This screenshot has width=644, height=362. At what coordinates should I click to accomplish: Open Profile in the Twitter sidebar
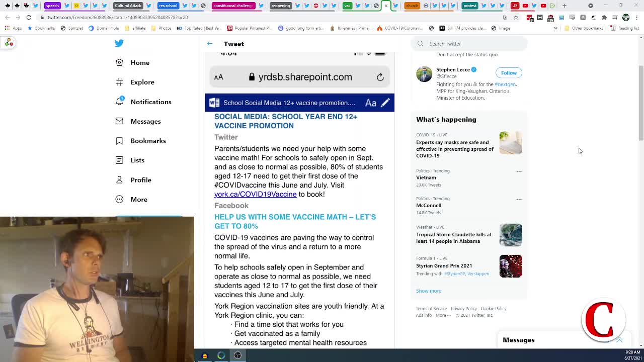pyautogui.click(x=141, y=180)
